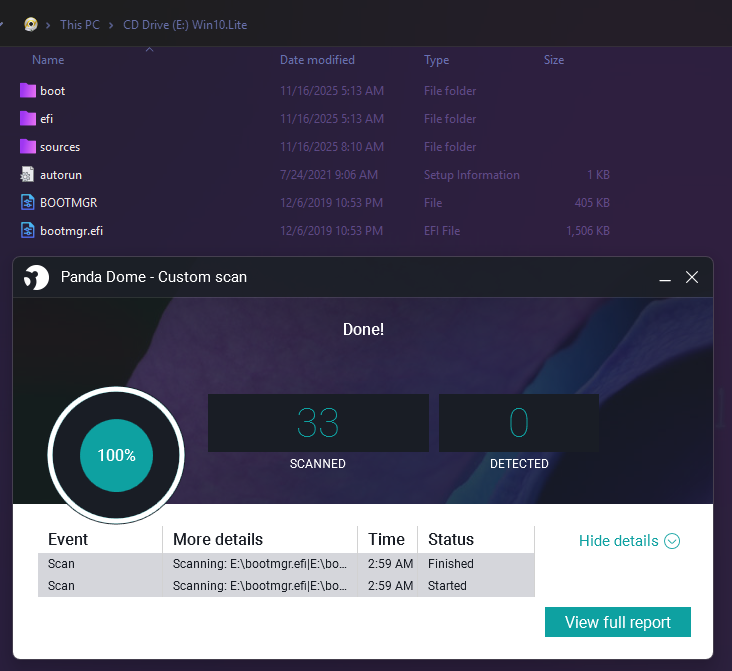
Task: Click the Started row's 2:59 AM time
Action: 390,586
